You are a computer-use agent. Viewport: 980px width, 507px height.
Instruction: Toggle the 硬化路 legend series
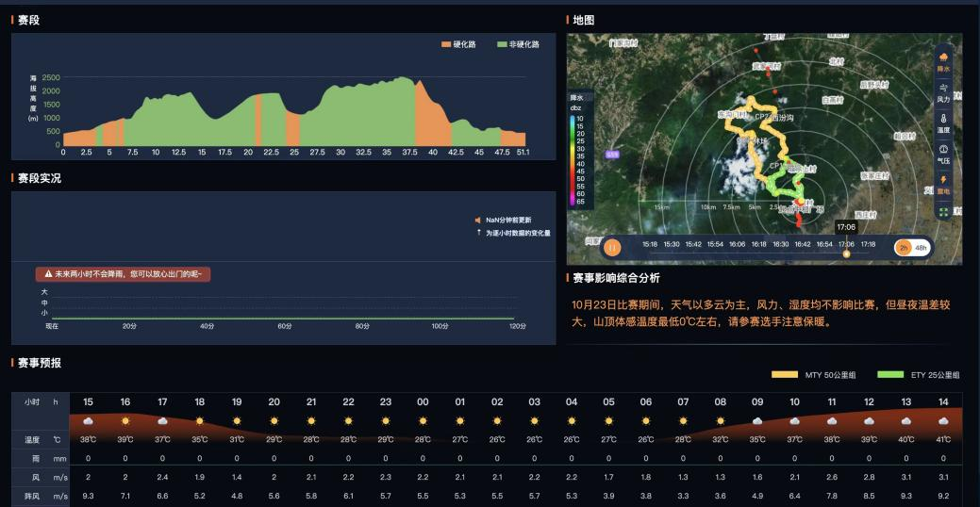click(x=459, y=44)
